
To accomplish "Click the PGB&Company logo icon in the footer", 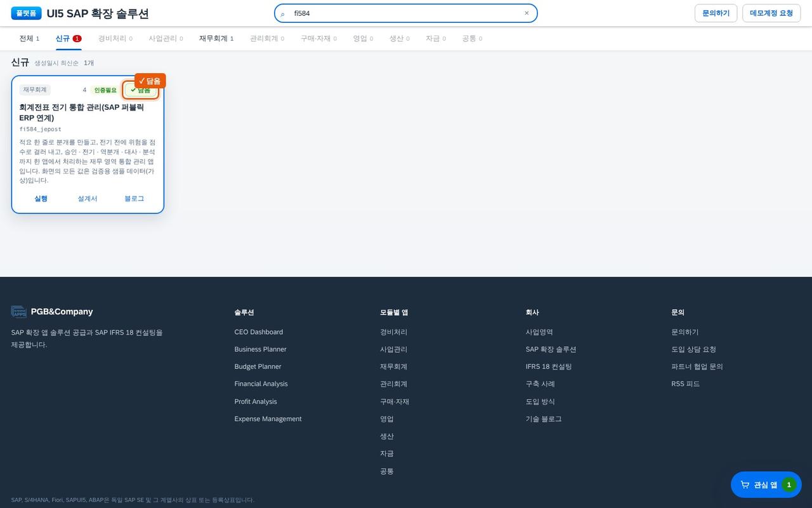I will [x=18, y=312].
